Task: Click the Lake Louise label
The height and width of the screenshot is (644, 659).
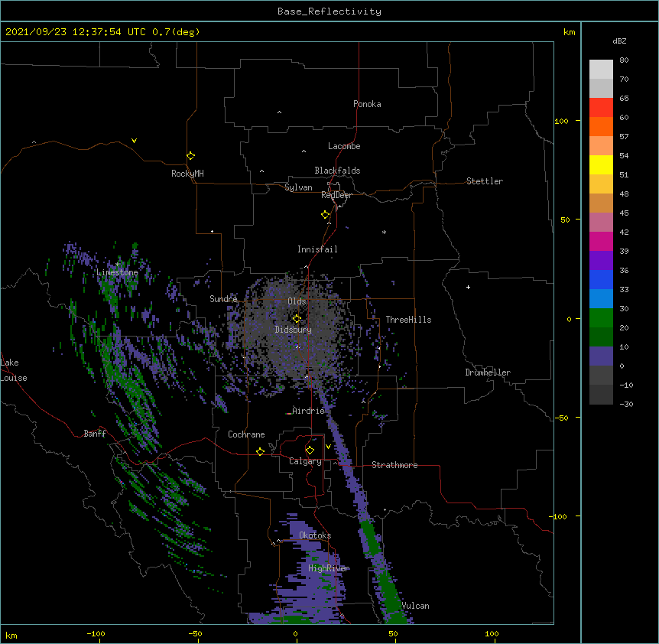Action: pyautogui.click(x=14, y=370)
